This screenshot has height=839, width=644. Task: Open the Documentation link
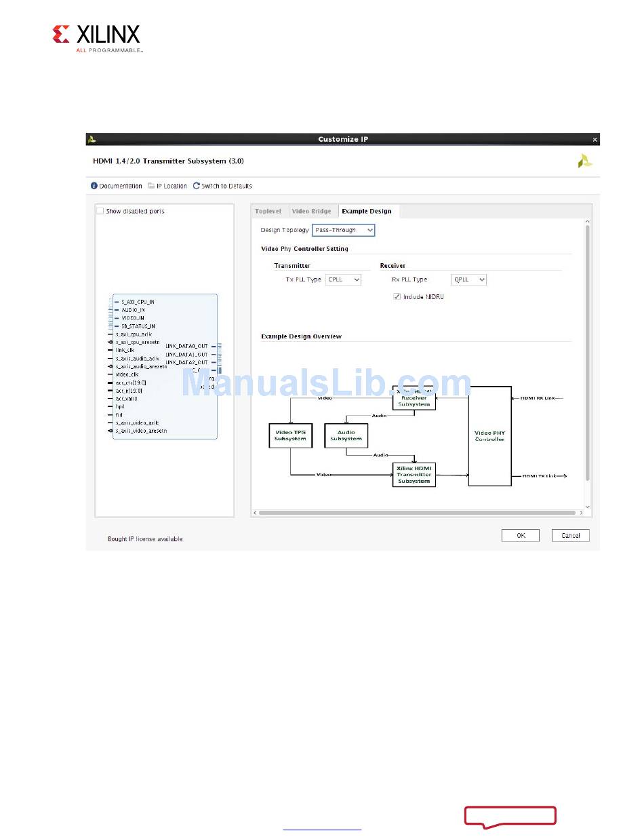pyautogui.click(x=121, y=186)
